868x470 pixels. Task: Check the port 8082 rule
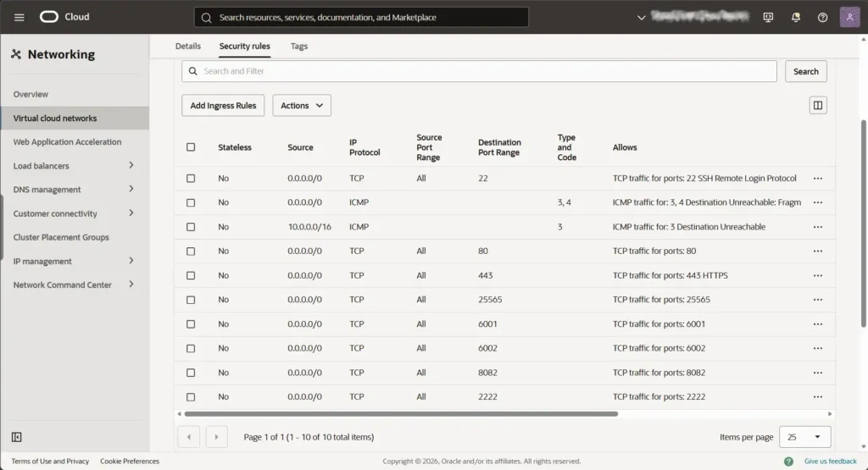click(191, 373)
